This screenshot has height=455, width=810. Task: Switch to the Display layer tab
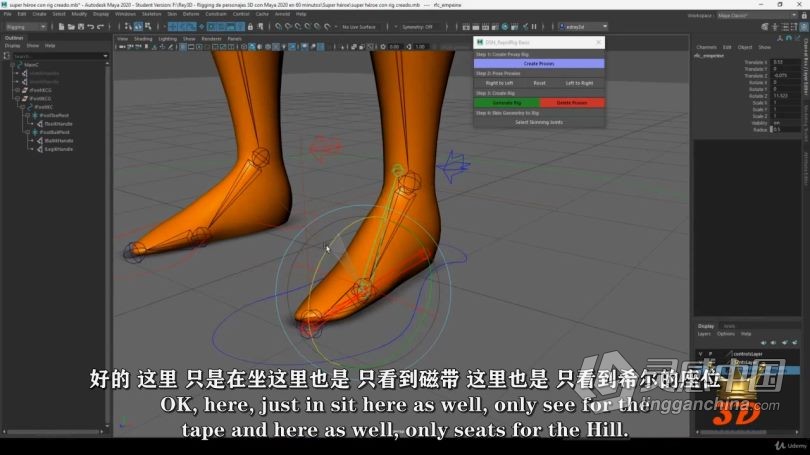(x=706, y=326)
